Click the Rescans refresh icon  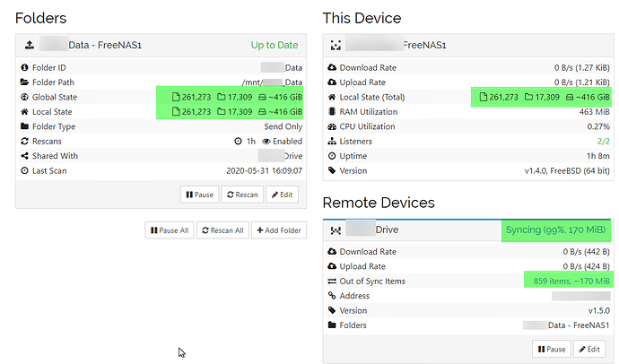pos(24,141)
